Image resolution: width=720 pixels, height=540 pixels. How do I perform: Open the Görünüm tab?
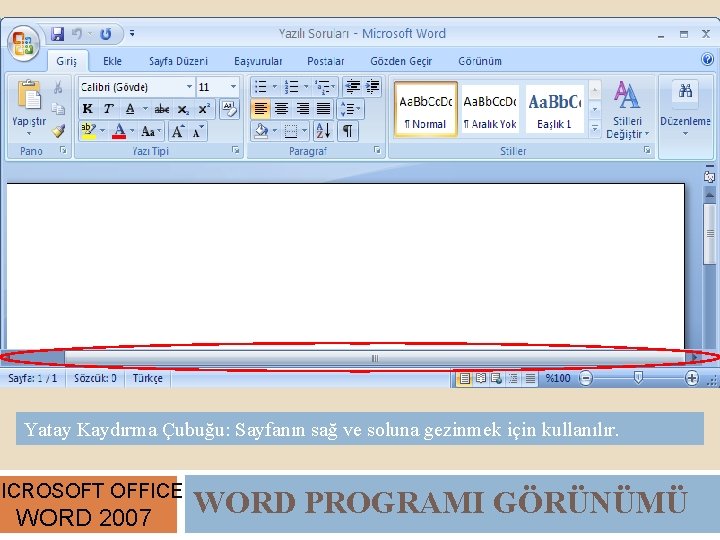[x=480, y=61]
